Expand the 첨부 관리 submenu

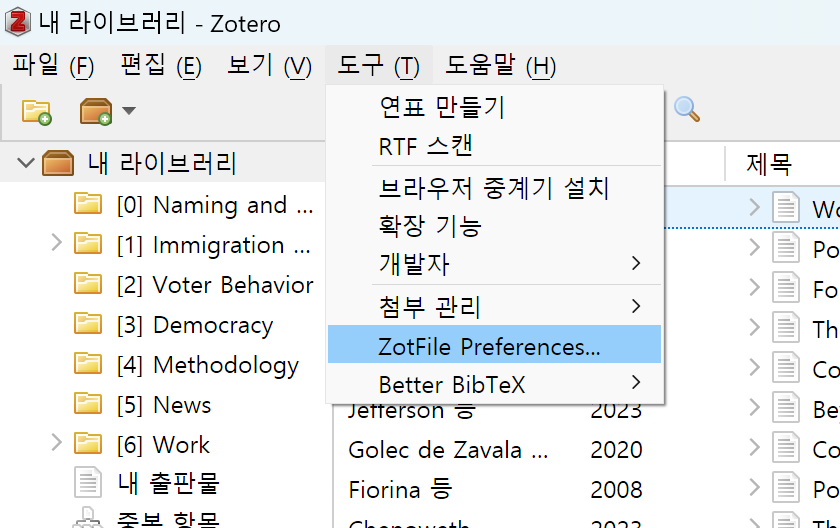click(x=494, y=306)
